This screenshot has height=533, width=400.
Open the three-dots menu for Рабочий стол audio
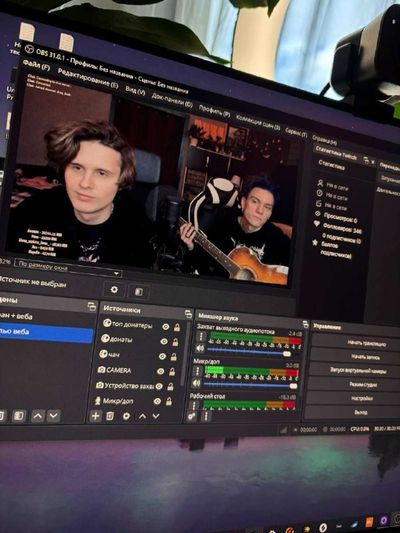(194, 405)
